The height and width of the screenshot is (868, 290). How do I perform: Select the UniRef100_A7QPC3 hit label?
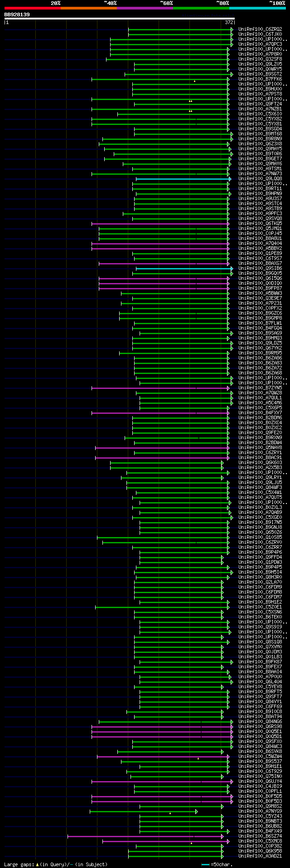point(260,44)
